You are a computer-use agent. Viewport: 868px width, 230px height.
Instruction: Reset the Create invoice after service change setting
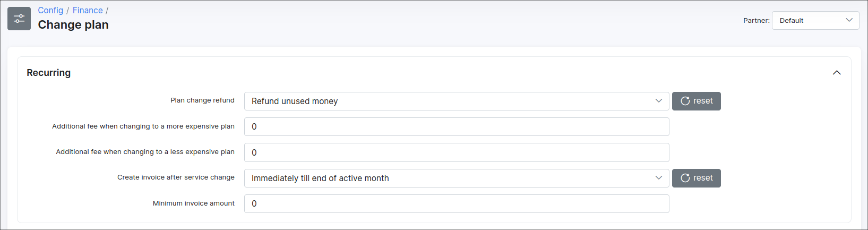click(696, 178)
